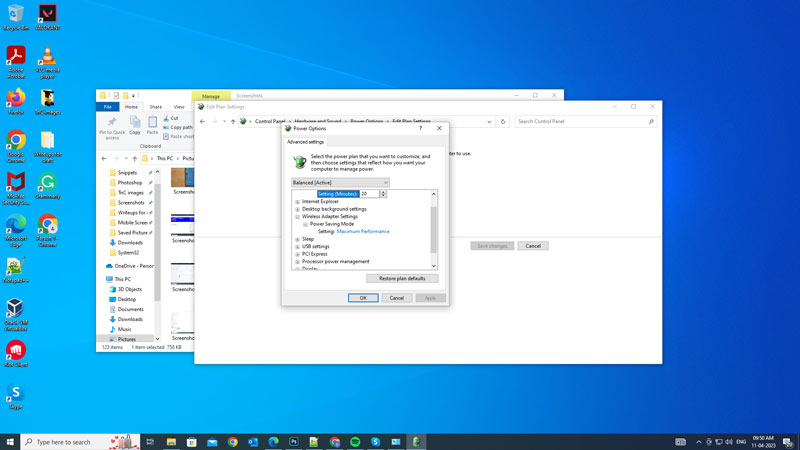This screenshot has height=450, width=800.
Task: Click This PC breadcrumb in File Explorer
Action: (x=165, y=159)
